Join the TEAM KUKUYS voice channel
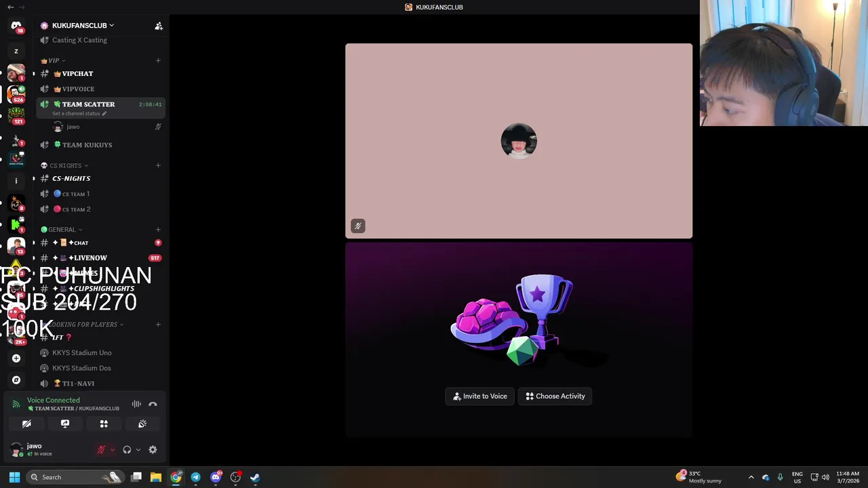 click(101, 145)
